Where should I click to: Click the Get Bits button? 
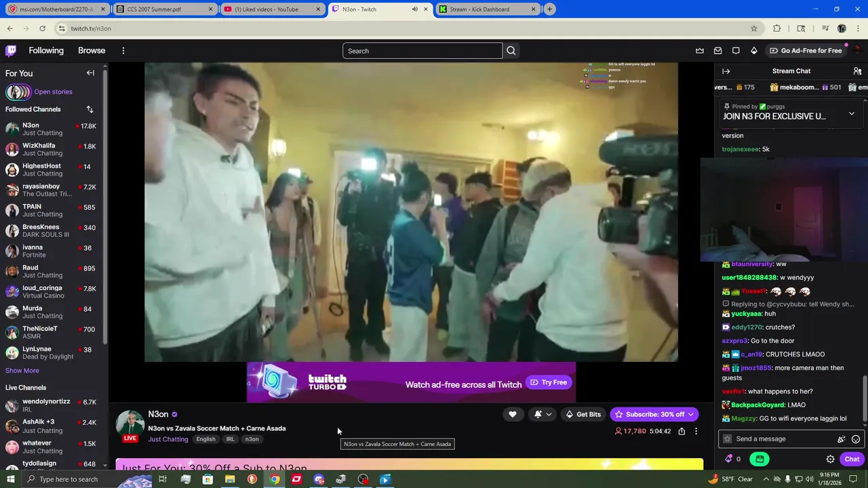583,414
